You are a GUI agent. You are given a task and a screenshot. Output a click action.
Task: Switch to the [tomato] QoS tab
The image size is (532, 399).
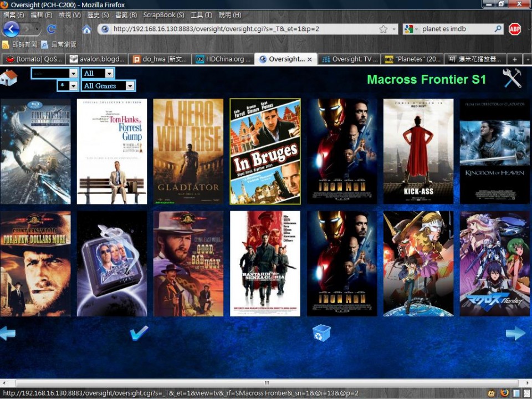(x=33, y=59)
